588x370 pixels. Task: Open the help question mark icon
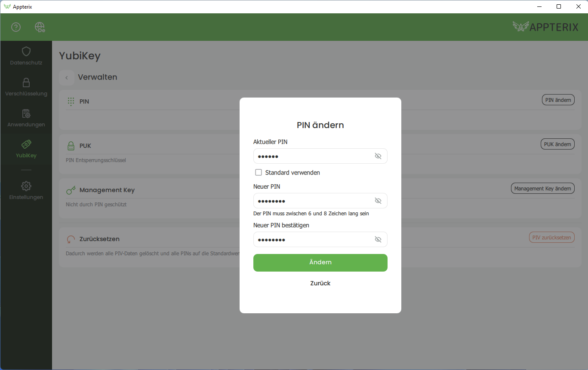coord(16,27)
